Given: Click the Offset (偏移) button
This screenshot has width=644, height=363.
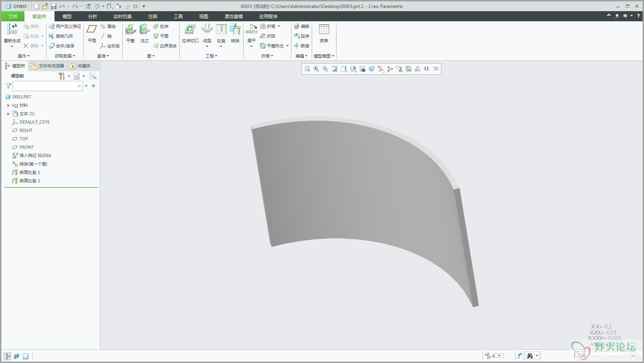Looking at the screenshot, I should pyautogui.click(x=302, y=27).
